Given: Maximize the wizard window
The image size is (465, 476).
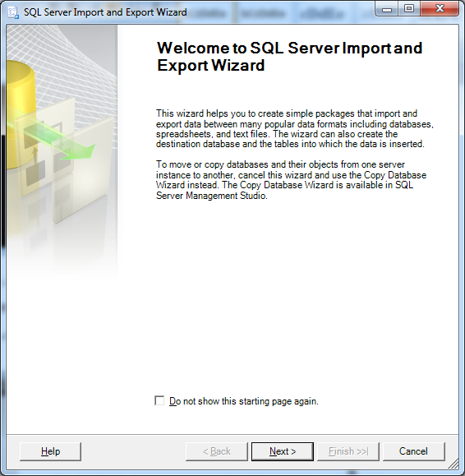Looking at the screenshot, I should tap(409, 9).
